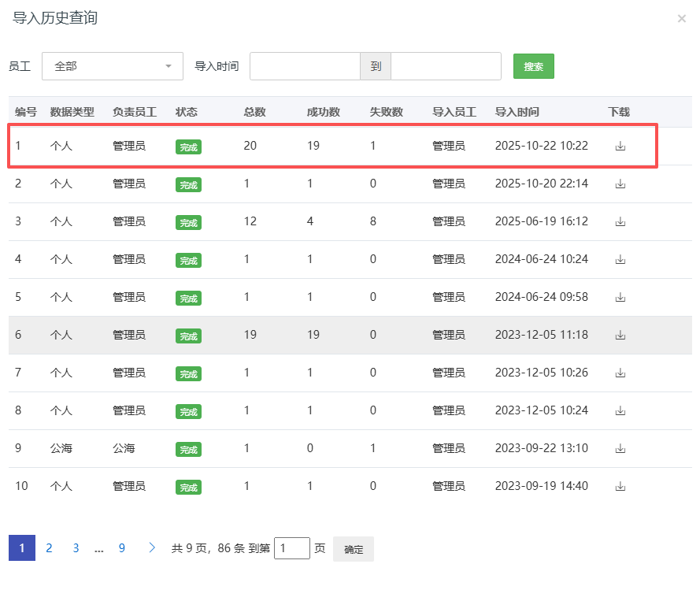Navigate to last page 9

point(121,548)
